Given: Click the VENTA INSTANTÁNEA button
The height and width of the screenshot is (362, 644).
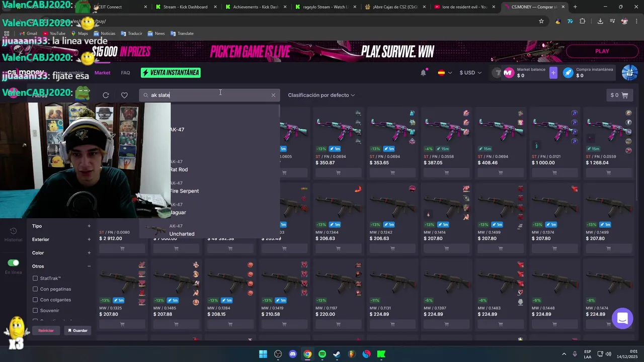Looking at the screenshot, I should (171, 73).
